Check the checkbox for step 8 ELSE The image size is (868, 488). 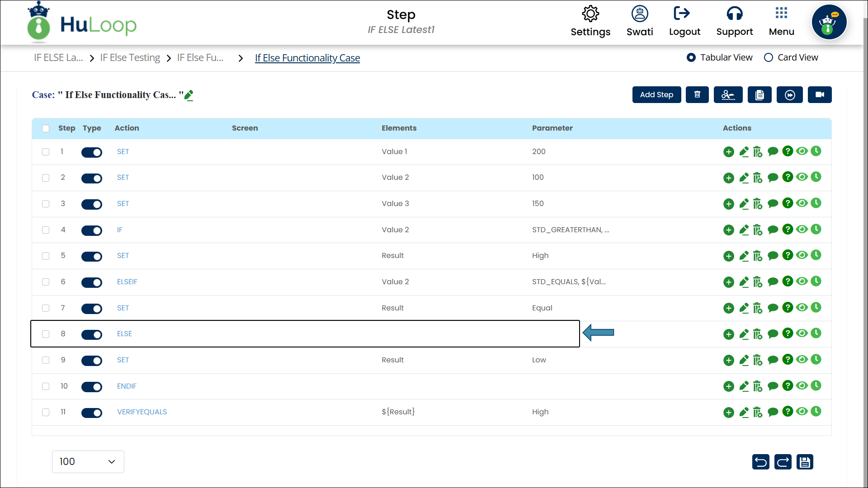pyautogui.click(x=46, y=334)
